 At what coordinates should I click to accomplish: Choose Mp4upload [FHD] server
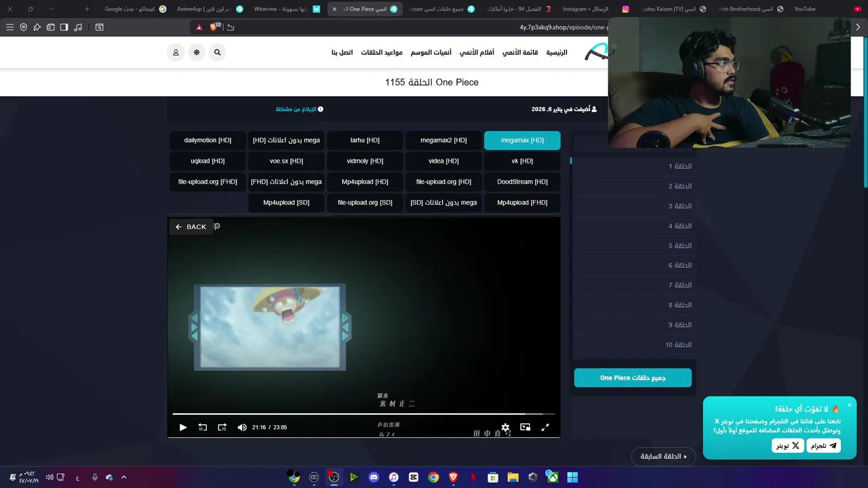[522, 203]
